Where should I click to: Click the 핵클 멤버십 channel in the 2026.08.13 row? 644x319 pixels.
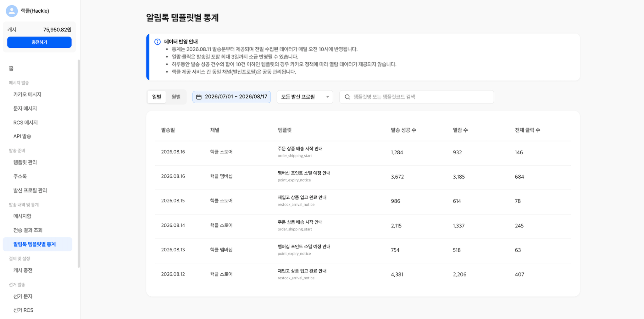pyautogui.click(x=221, y=250)
